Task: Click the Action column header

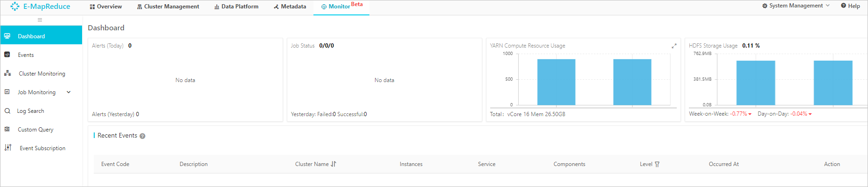Action: coord(832,164)
